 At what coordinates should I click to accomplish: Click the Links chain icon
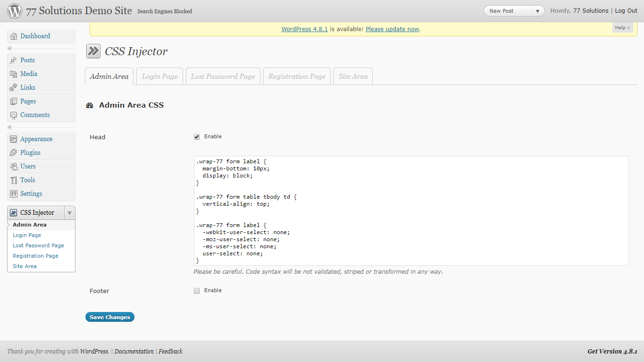(x=14, y=88)
